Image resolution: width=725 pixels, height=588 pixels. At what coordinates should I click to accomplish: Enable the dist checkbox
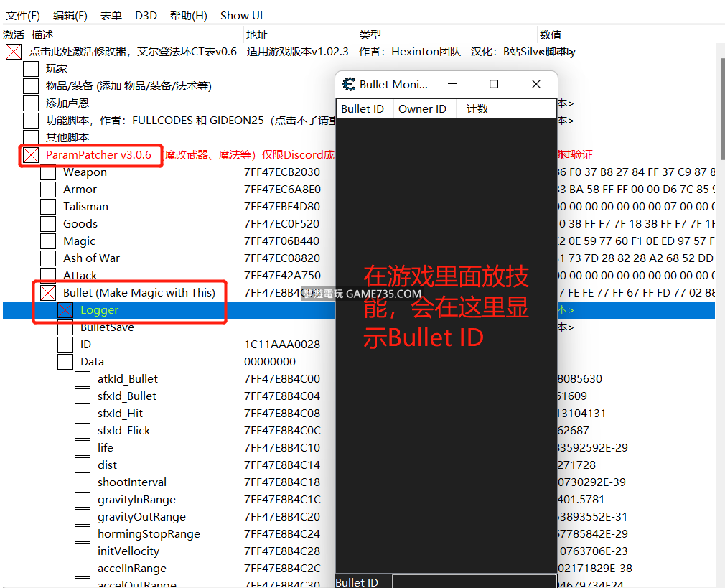coord(83,465)
